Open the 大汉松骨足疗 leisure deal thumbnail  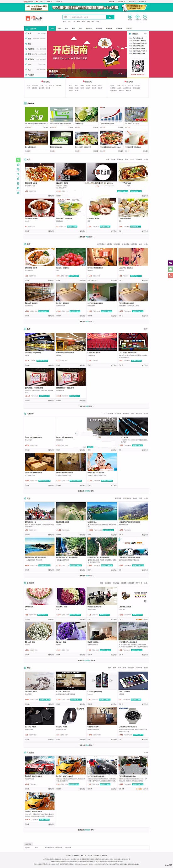102,427
